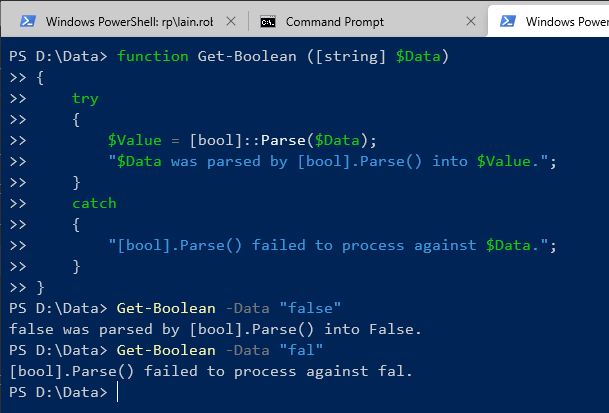
Task: Click the 'try' keyword in the script
Action: tap(85, 98)
